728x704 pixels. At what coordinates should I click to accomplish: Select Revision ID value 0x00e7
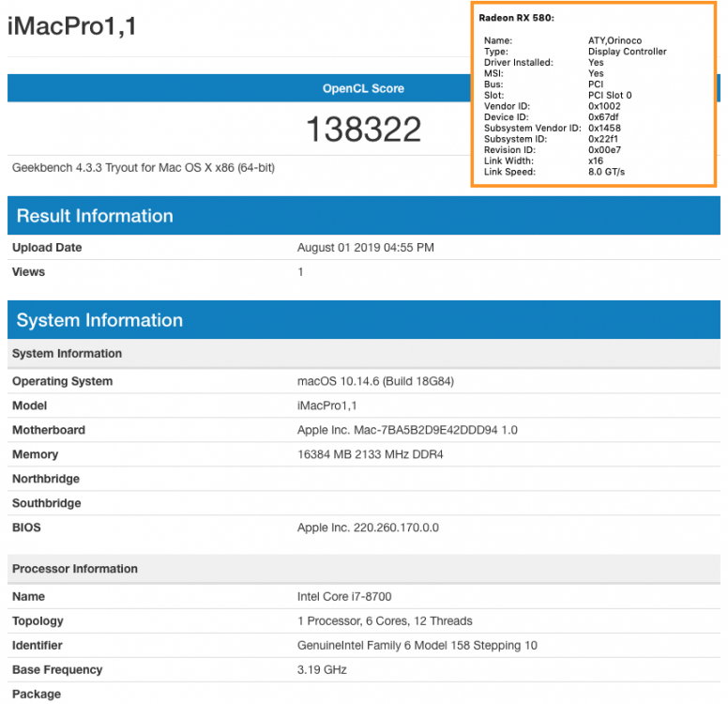[x=604, y=149]
